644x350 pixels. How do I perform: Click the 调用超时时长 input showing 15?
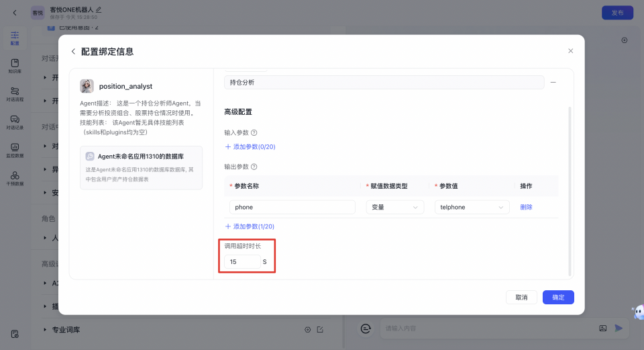(x=242, y=261)
